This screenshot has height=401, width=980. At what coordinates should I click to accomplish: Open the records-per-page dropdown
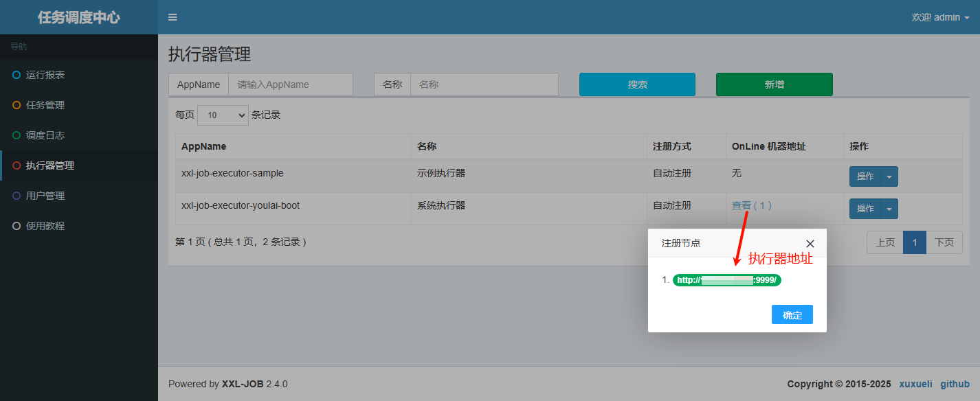tap(223, 115)
